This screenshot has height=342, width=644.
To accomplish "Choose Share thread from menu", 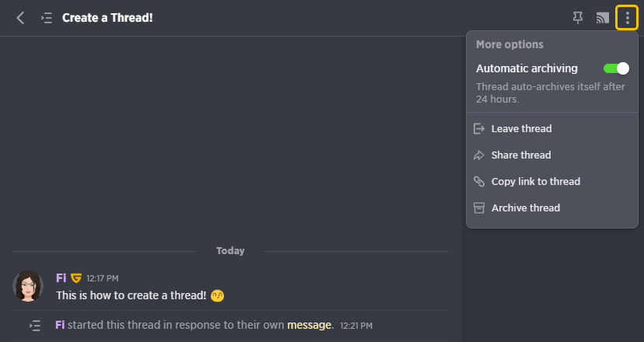I will 552,155.
